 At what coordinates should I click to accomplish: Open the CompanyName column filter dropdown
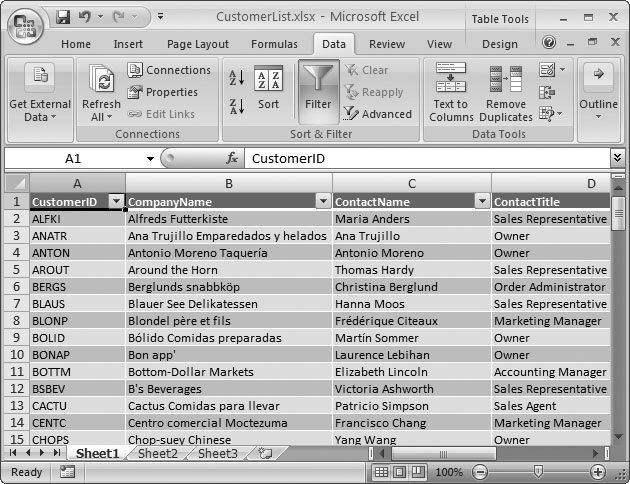322,201
